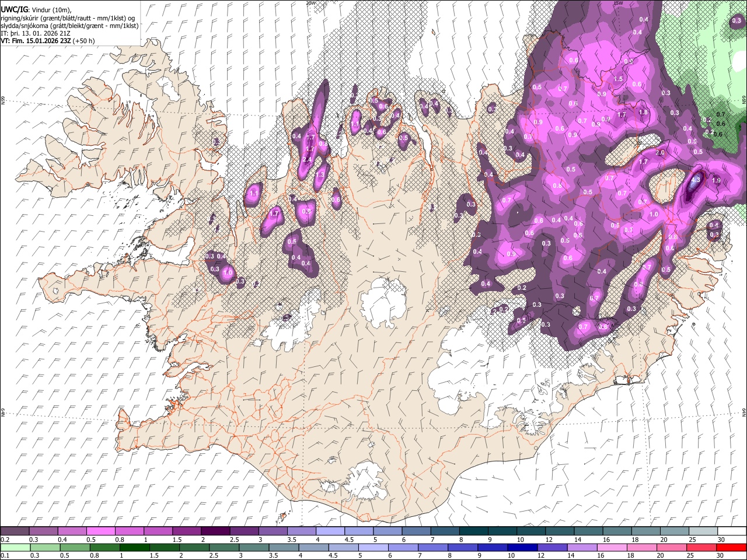Click lower legend pink swatch between 16 and 18
This screenshot has width=747, height=560.
[612, 547]
